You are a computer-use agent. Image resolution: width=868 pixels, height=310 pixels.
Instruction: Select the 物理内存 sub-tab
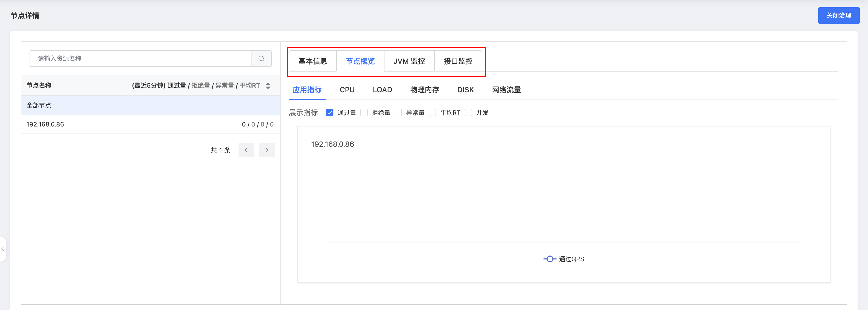click(424, 90)
